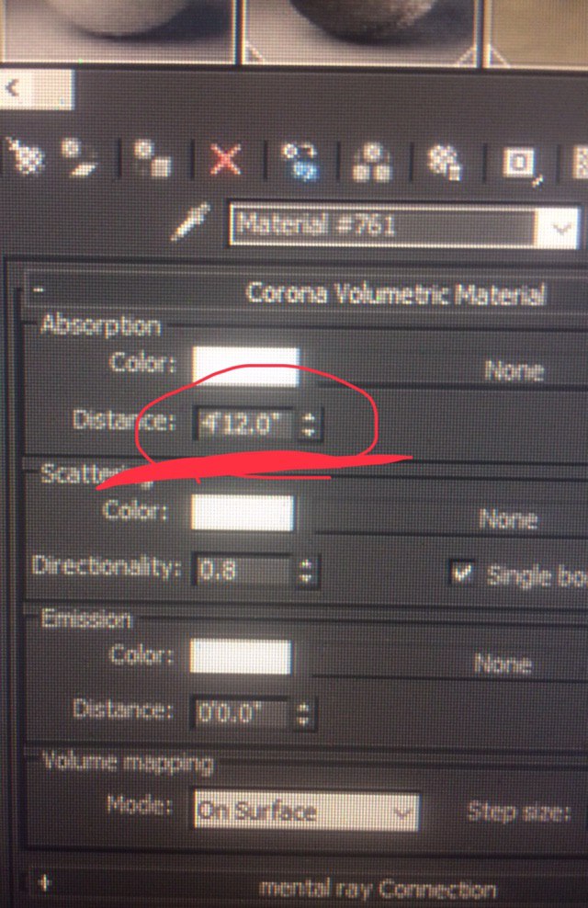Click the Directionality value field
Image resolution: width=588 pixels, height=908 pixels.
tap(243, 571)
